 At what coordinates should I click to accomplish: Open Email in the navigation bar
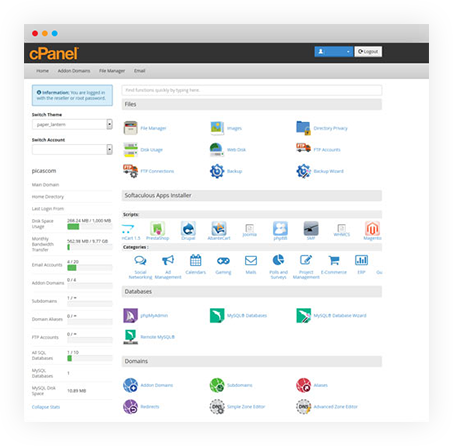click(x=139, y=71)
